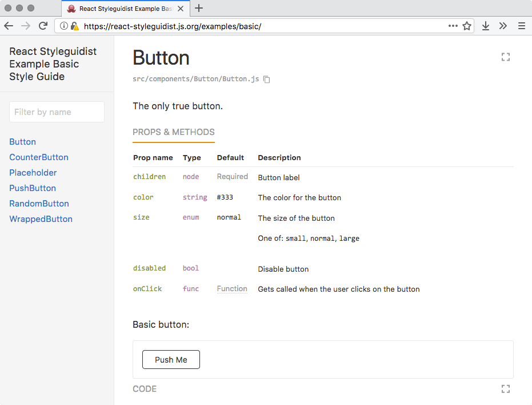Go to CounterButton in the sidebar

click(x=39, y=157)
